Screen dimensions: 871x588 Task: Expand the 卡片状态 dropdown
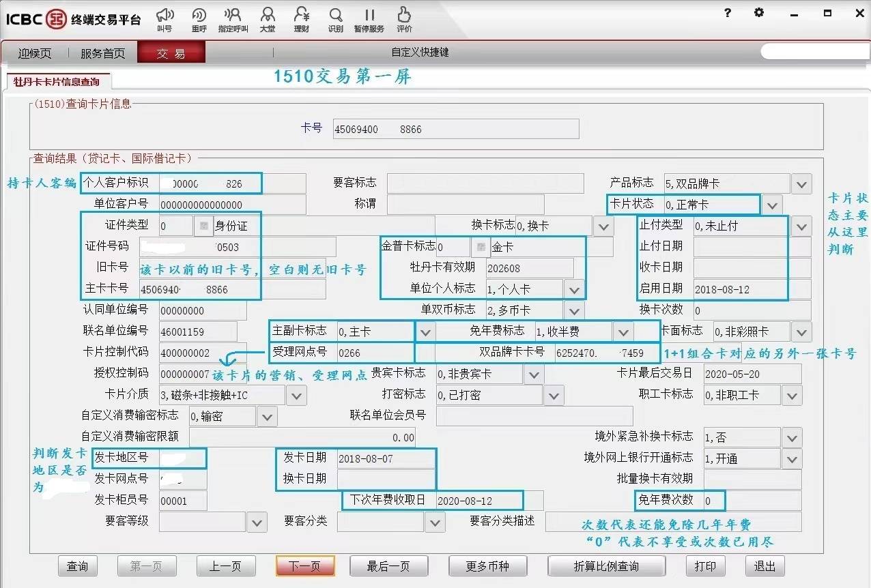771,205
